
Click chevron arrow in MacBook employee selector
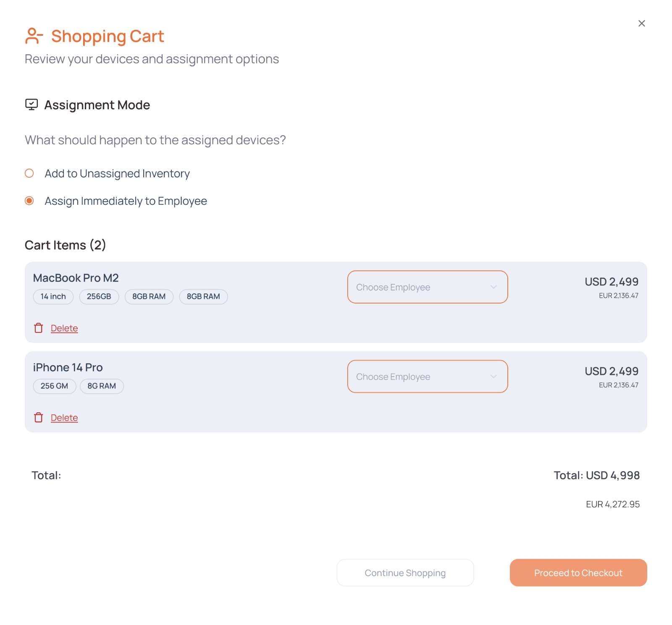493,287
